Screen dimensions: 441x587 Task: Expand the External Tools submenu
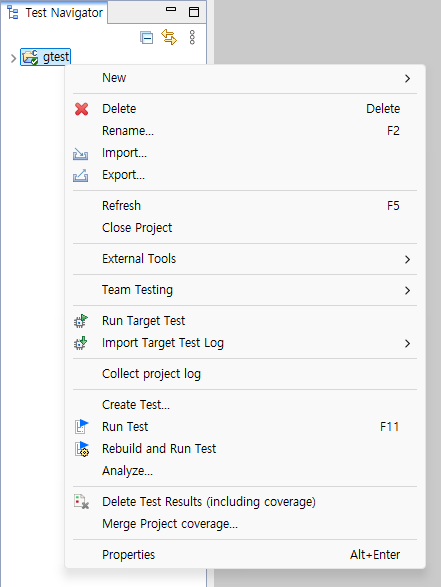tap(407, 259)
